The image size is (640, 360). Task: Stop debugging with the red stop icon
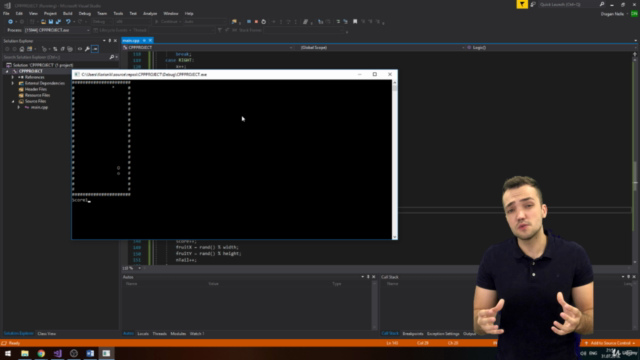(x=256, y=22)
